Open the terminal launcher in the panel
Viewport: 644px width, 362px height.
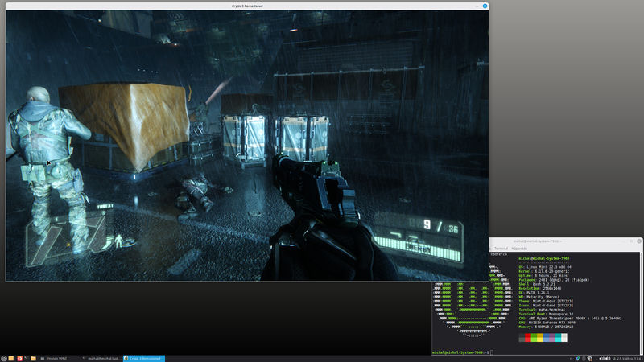(x=27, y=359)
